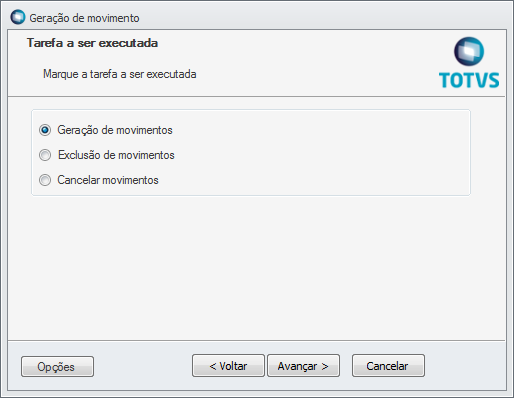Click the TOTVS app icon in title bar
The height and width of the screenshot is (398, 514).
18,17
